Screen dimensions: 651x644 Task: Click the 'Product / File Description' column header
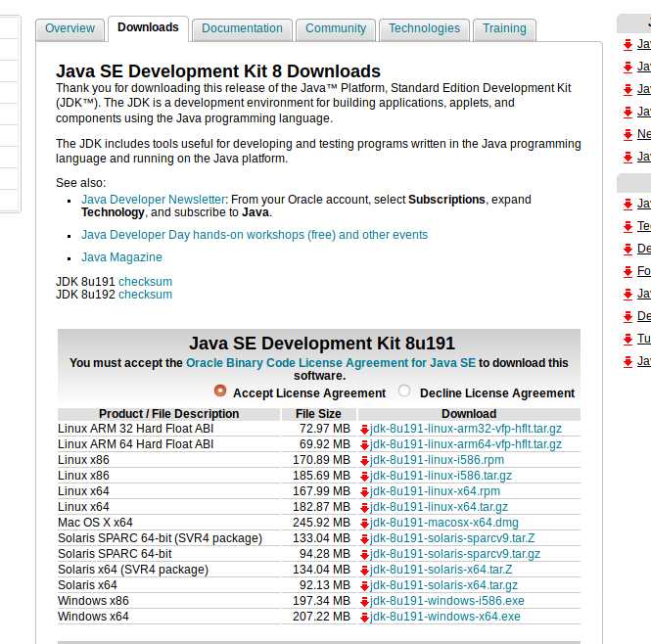pos(169,414)
